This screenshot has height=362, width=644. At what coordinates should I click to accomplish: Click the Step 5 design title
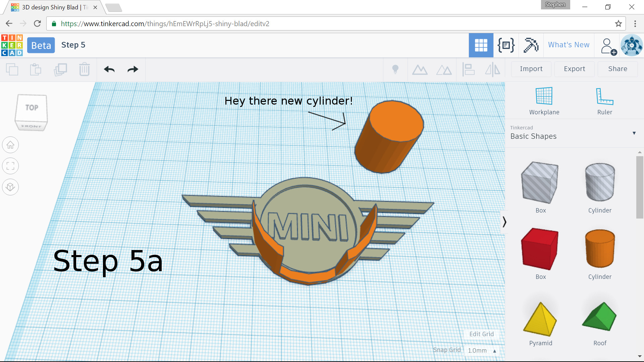(73, 45)
